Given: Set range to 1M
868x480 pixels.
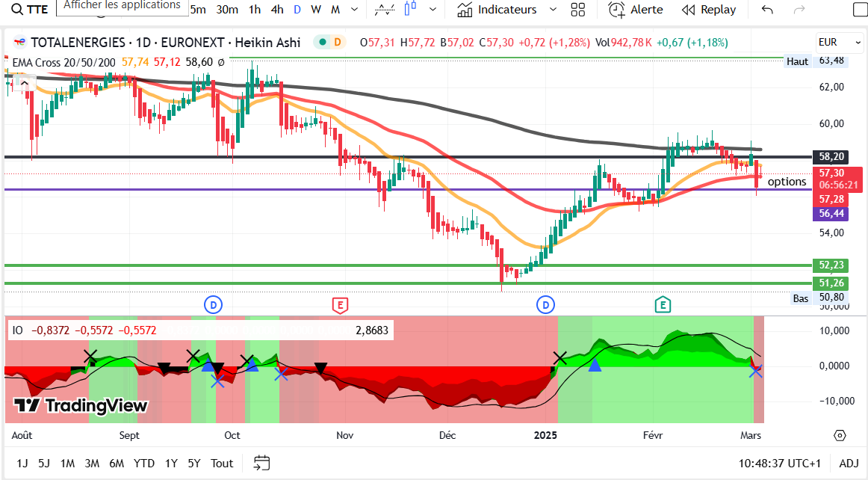Looking at the screenshot, I should tap(67, 464).
